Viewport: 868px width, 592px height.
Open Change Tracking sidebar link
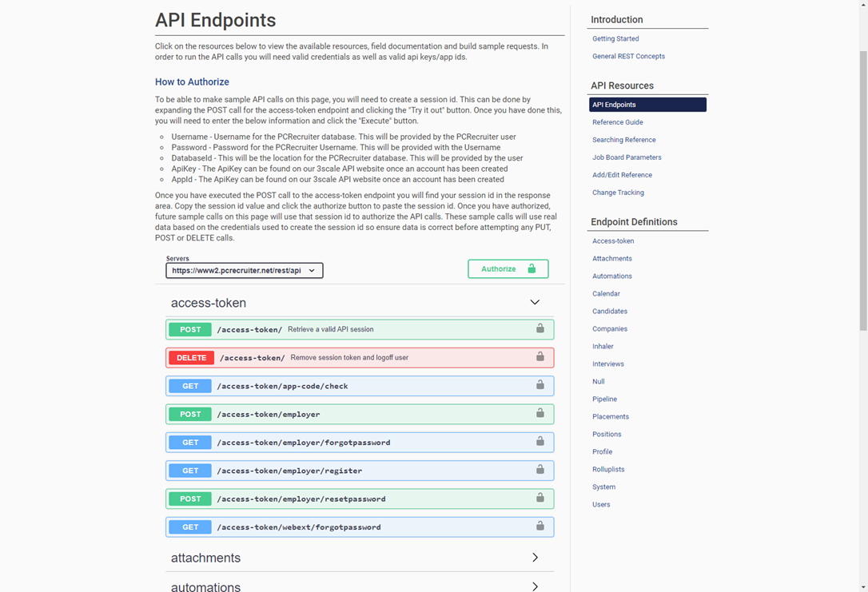tap(618, 193)
